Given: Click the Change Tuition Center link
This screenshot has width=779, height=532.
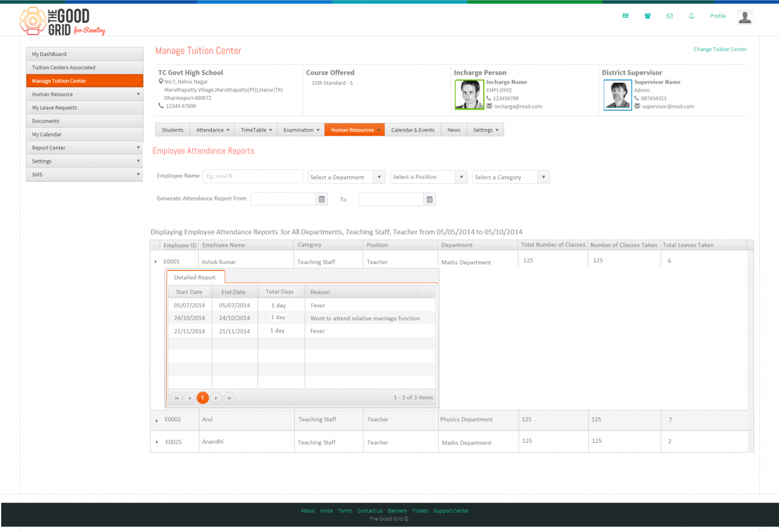Looking at the screenshot, I should 720,49.
